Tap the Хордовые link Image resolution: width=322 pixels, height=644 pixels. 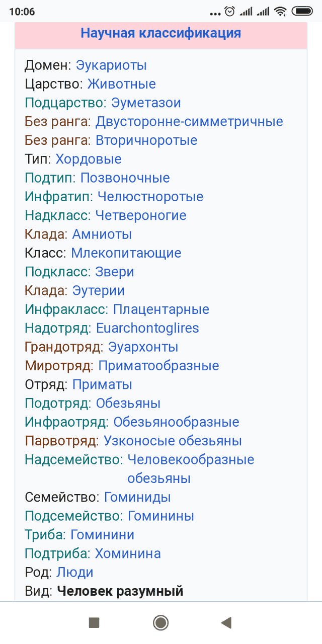click(89, 159)
